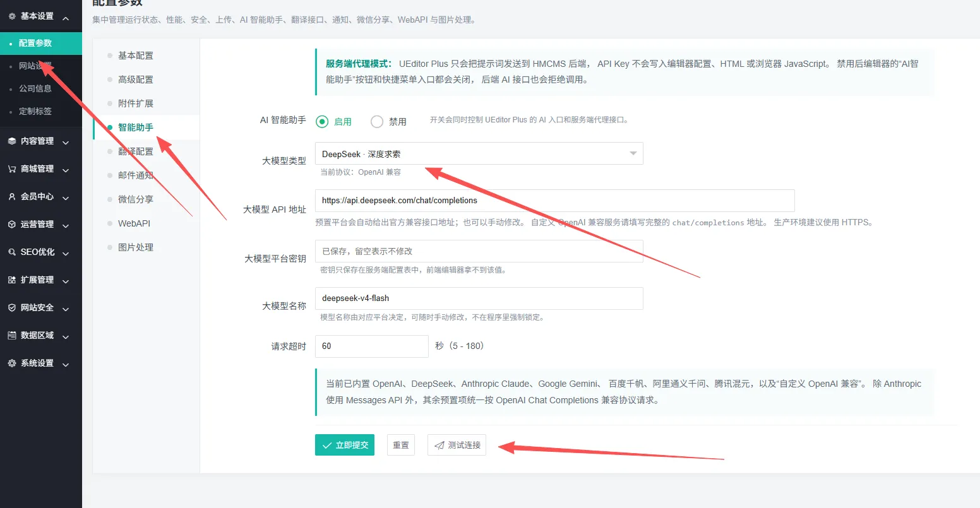
Task: Click the 测试连接 test connection button
Action: click(457, 445)
